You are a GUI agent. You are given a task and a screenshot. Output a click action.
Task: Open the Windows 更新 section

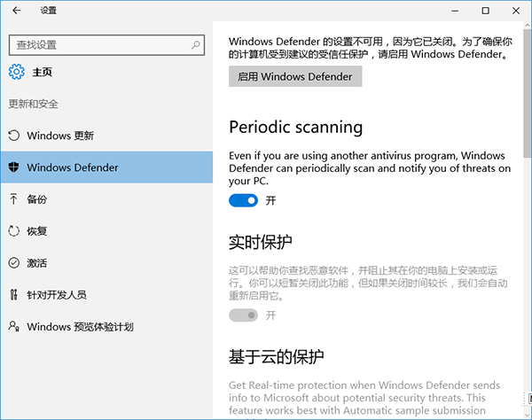point(107,136)
